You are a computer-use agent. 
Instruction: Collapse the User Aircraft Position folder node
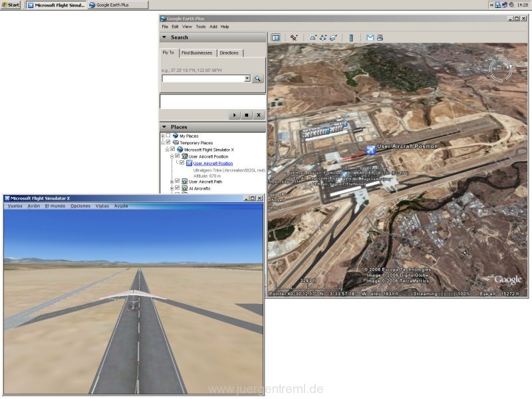pos(172,156)
